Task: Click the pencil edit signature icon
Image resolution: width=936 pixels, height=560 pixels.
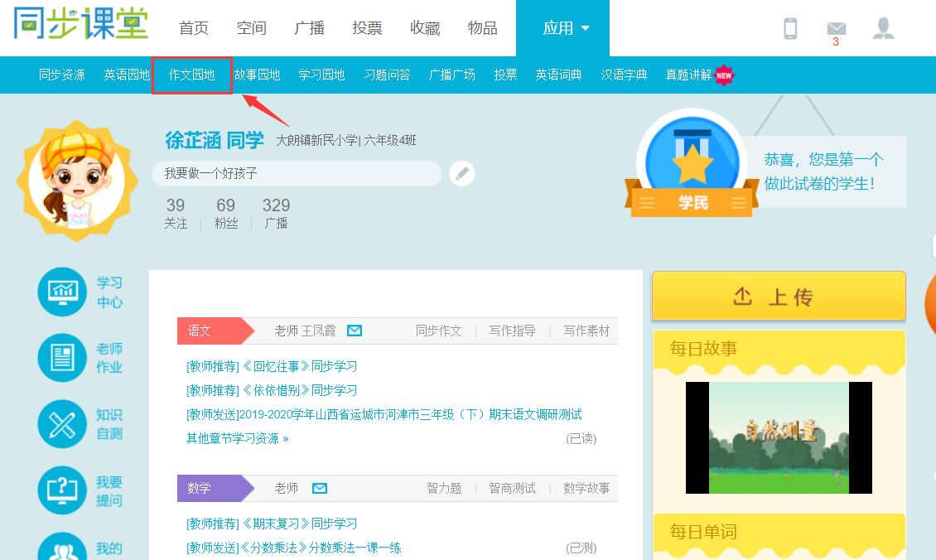Action: point(462,173)
